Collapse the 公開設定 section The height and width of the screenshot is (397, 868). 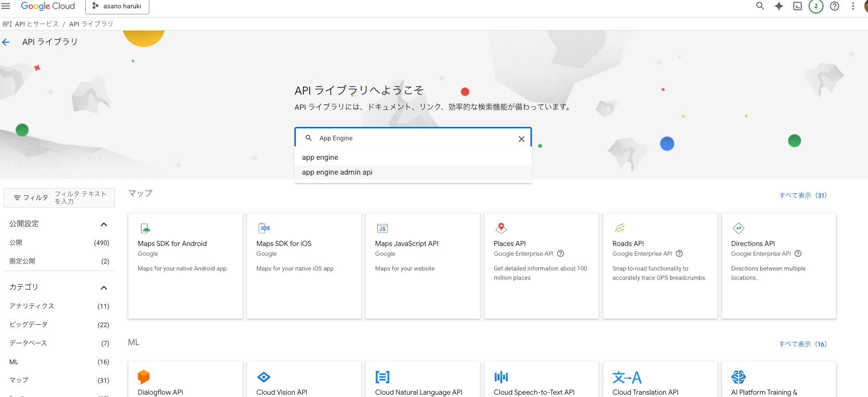pos(104,224)
